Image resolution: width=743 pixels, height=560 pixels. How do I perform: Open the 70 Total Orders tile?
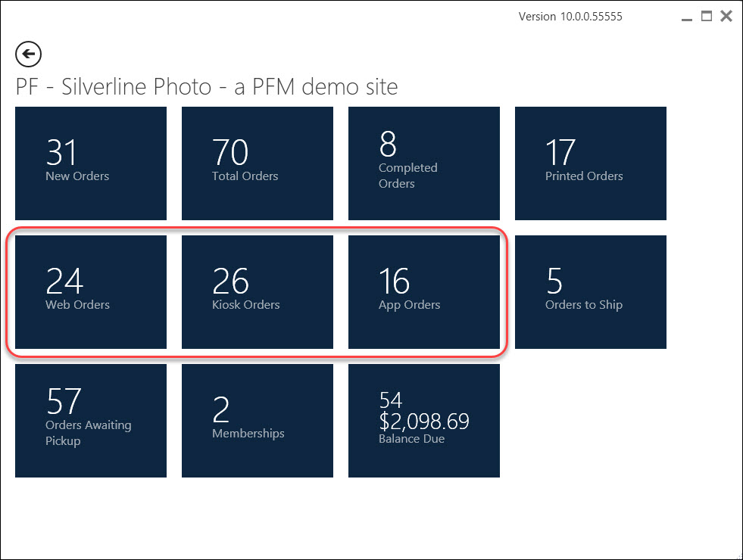tap(258, 163)
